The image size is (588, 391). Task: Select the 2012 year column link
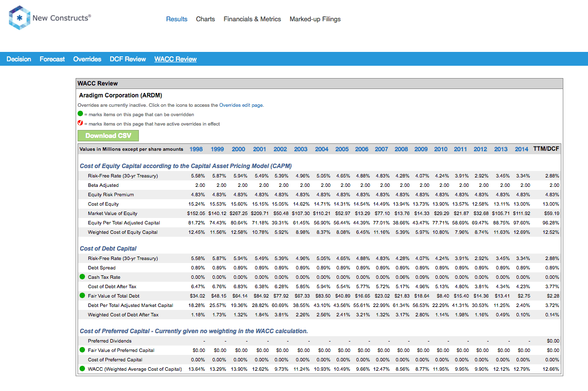[x=480, y=149]
